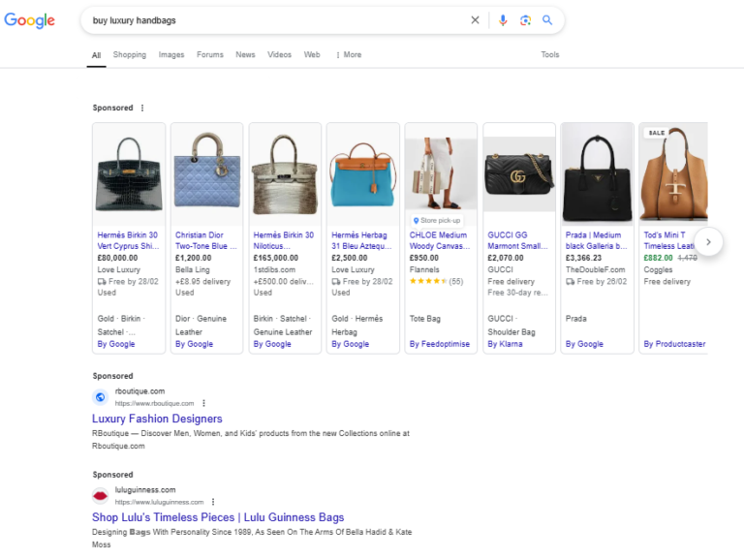
Task: Click By Productcaster under Tod's listing
Action: (674, 344)
